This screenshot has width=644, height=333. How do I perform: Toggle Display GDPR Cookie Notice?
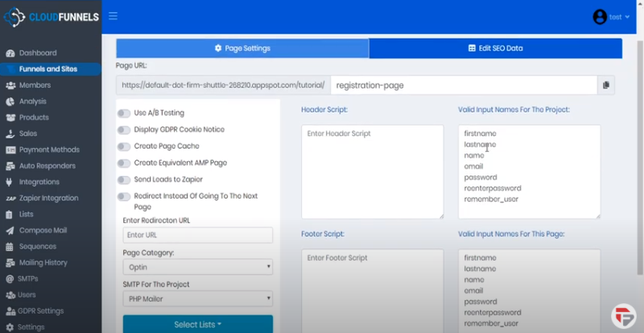click(x=124, y=129)
